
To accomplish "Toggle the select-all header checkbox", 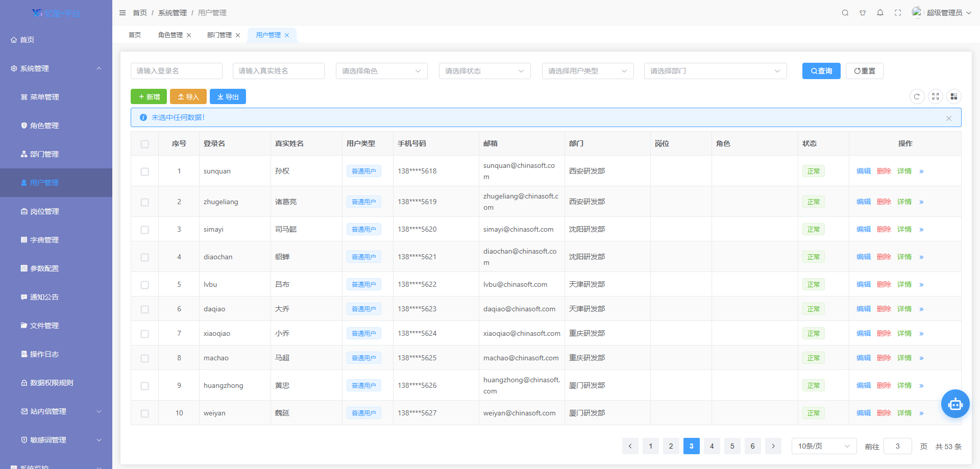I will click(x=145, y=144).
